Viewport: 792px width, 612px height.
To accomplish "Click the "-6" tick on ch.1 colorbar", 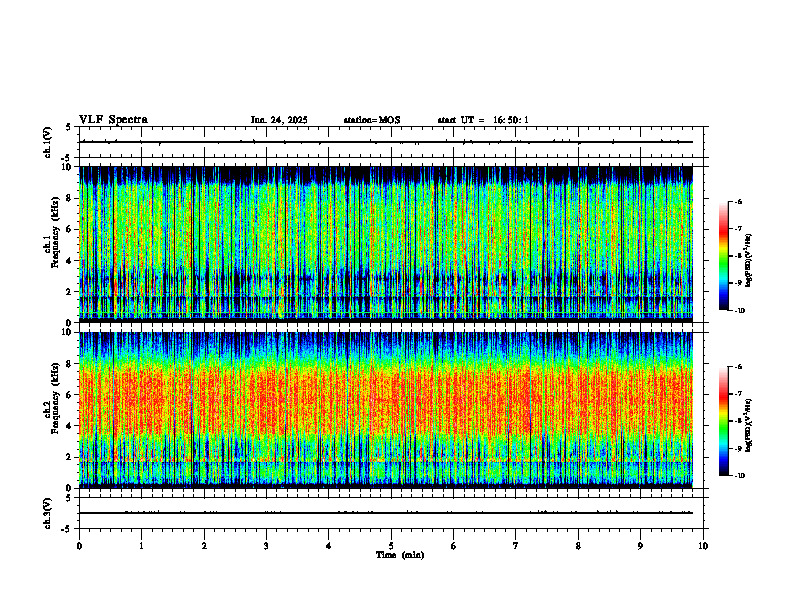I will tap(738, 201).
